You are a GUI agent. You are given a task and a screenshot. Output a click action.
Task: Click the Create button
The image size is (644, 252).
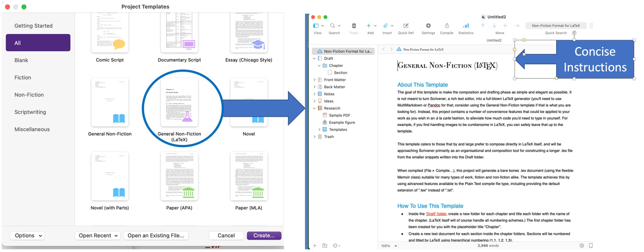(264, 236)
